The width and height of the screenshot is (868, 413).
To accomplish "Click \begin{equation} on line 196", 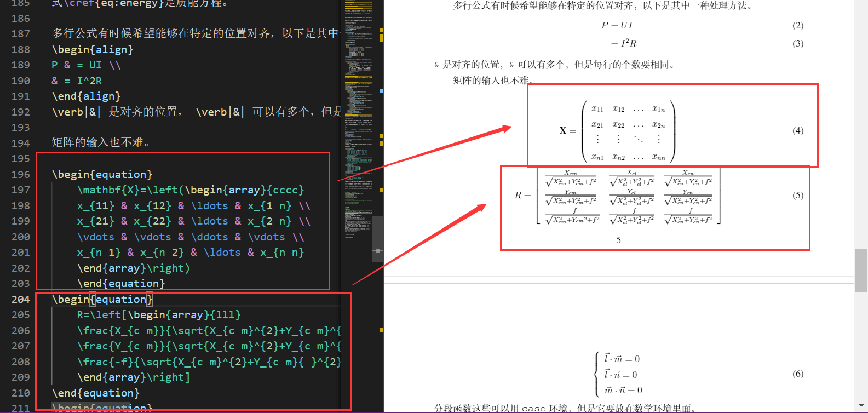I will 102,174.
